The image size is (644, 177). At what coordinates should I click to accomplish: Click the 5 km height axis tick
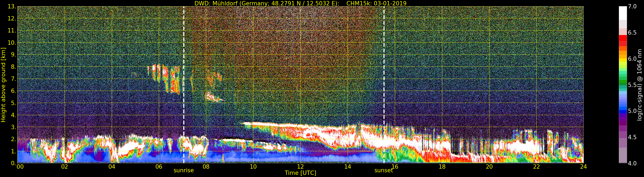pyautogui.click(x=13, y=103)
